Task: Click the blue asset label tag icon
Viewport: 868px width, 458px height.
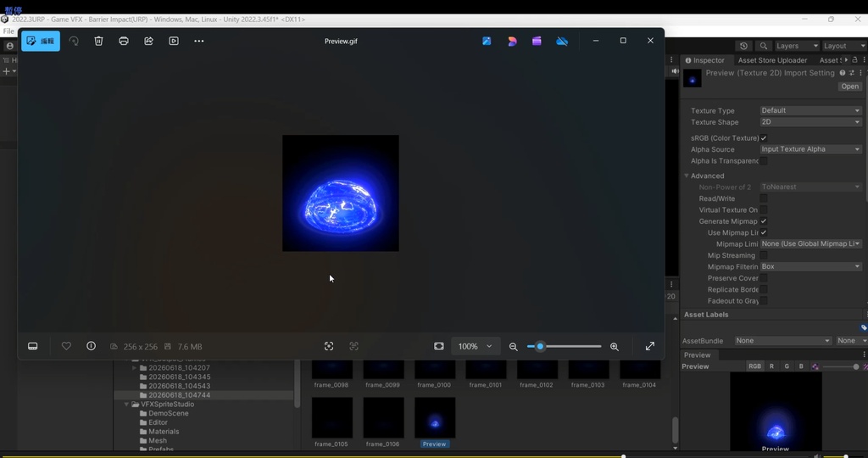Action: click(x=864, y=327)
